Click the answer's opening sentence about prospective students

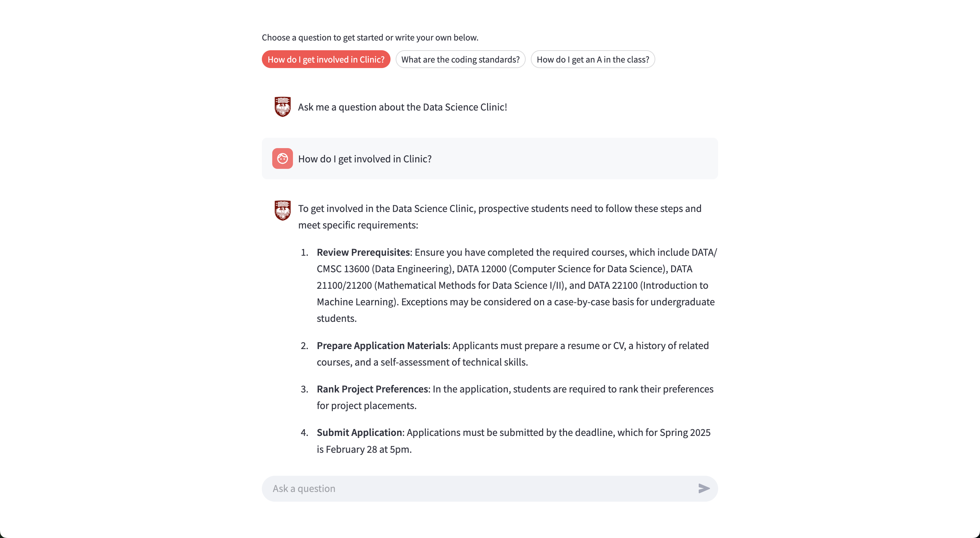tap(499, 208)
